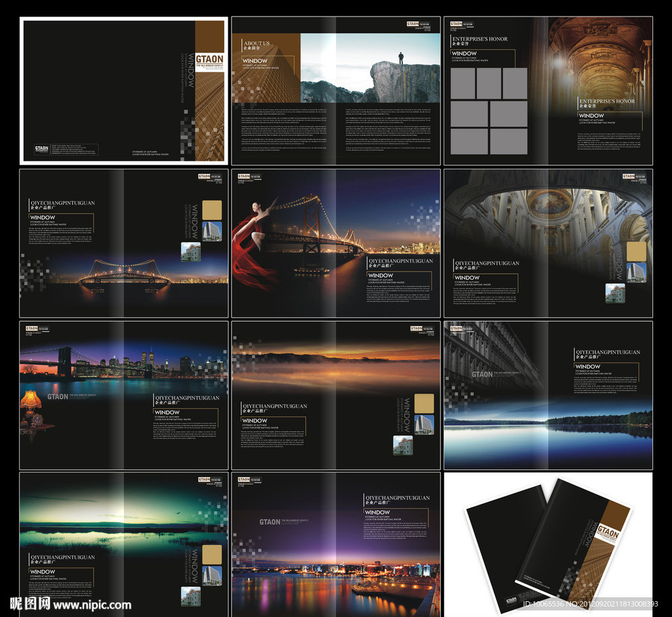Click the small GTAON logo at cover bottom-left
The height and width of the screenshot is (617, 672).
[x=41, y=148]
